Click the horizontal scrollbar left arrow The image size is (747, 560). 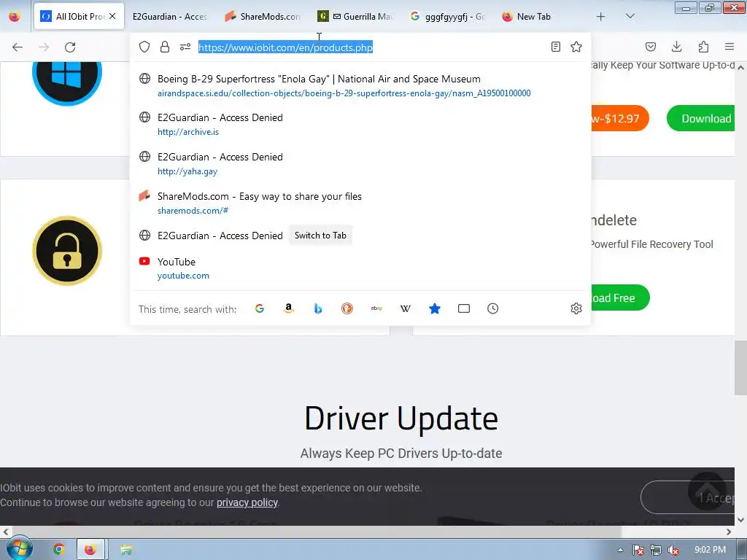6,532
